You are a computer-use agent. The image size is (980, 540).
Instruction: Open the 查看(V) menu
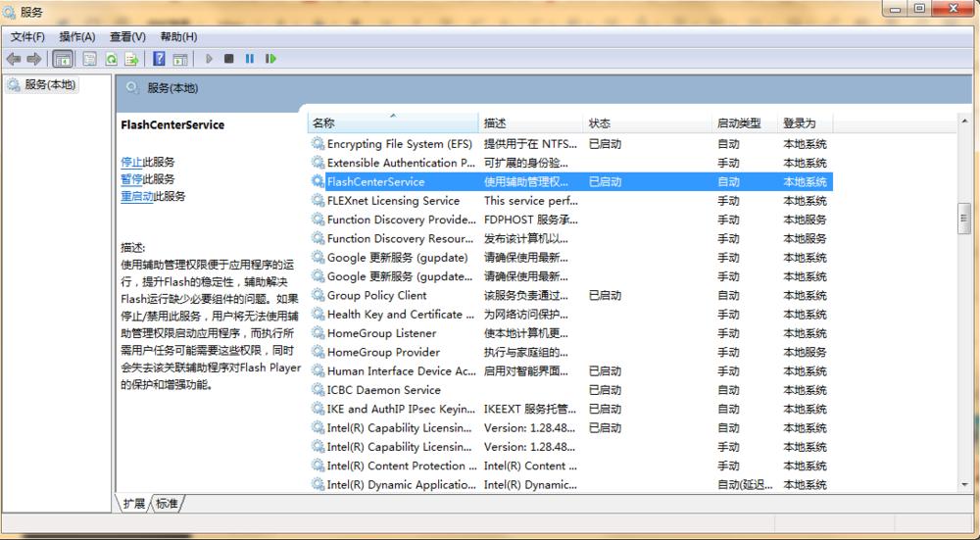click(x=127, y=37)
